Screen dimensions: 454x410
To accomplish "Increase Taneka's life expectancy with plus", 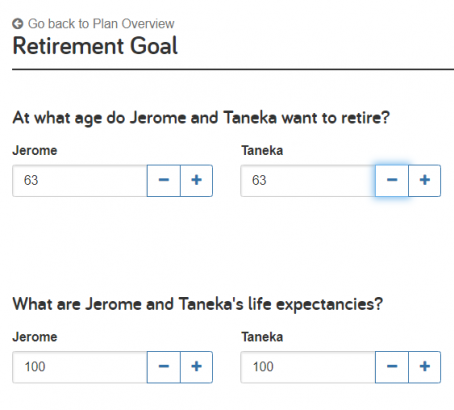I will tap(425, 367).
